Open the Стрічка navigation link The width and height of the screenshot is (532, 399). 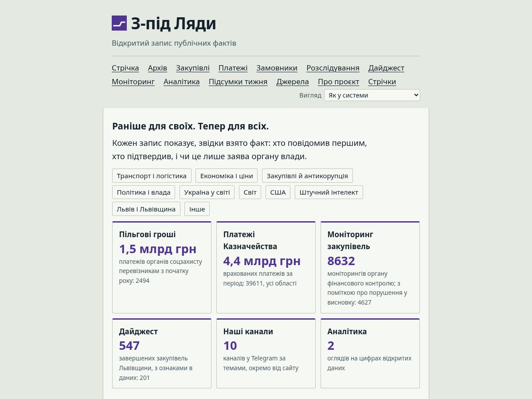point(125,68)
